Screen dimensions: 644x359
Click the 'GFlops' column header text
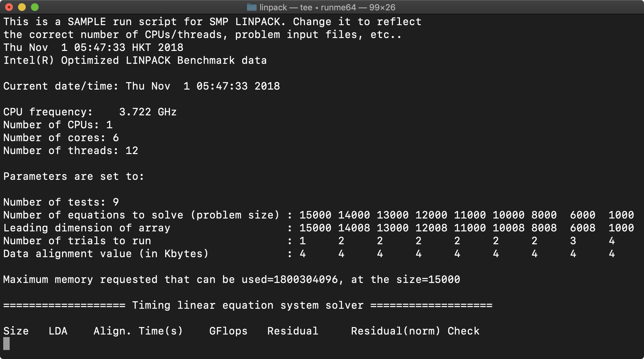[228, 331]
